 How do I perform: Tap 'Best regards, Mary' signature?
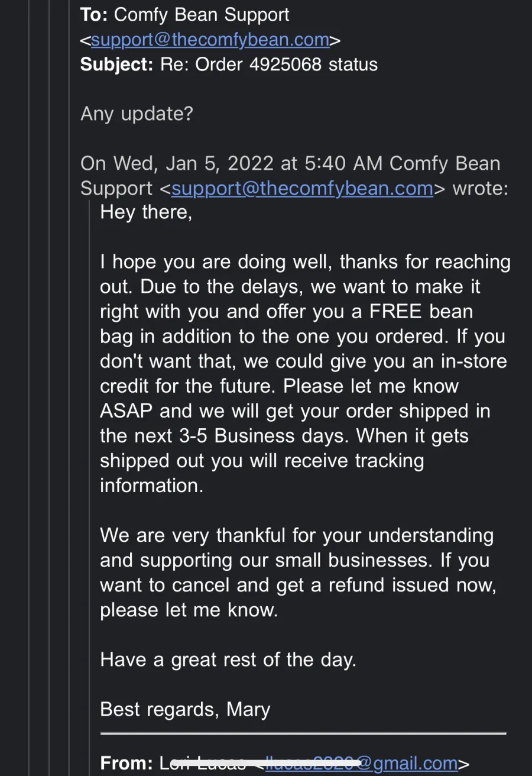tap(185, 709)
